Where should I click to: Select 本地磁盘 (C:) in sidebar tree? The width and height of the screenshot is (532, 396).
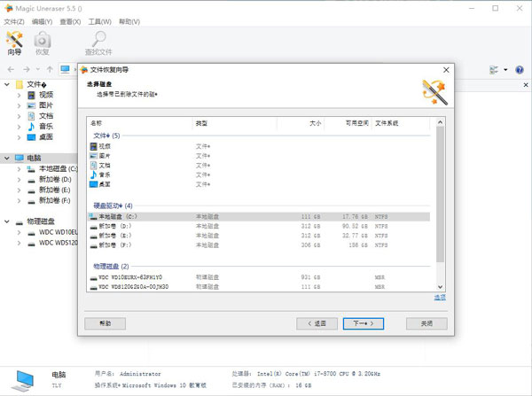[x=58, y=169]
